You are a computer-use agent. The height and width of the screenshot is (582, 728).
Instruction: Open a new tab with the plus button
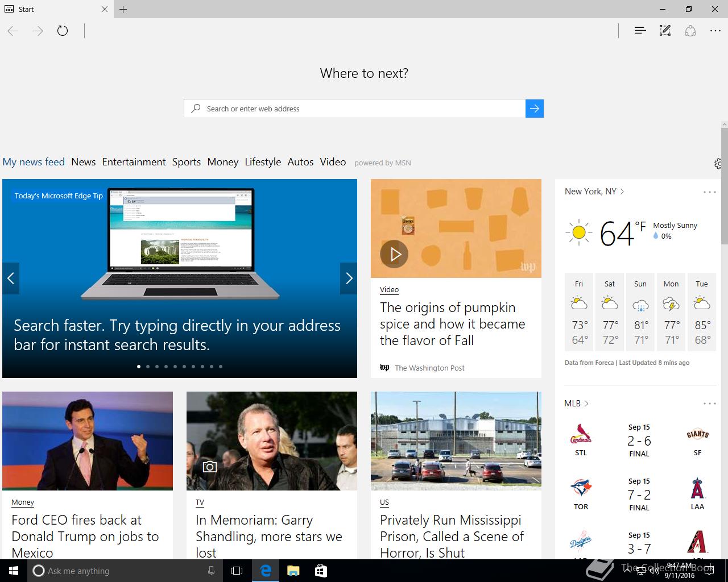[123, 9]
